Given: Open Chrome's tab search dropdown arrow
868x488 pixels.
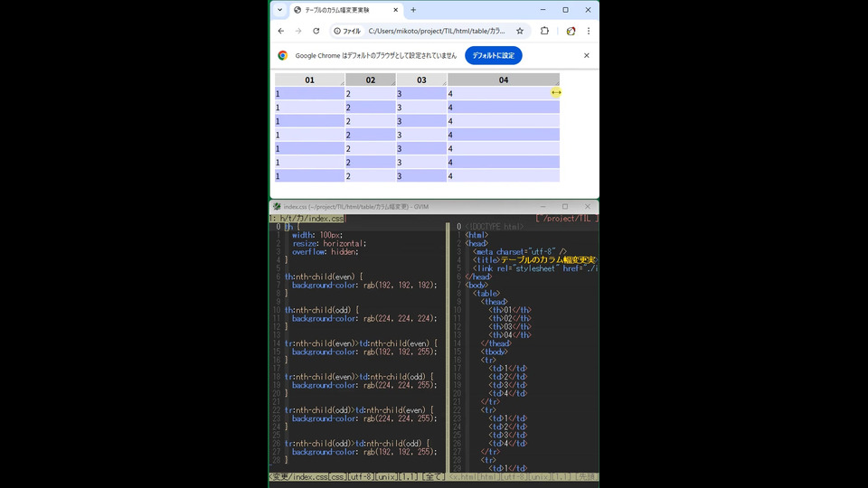Looking at the screenshot, I should (279, 10).
